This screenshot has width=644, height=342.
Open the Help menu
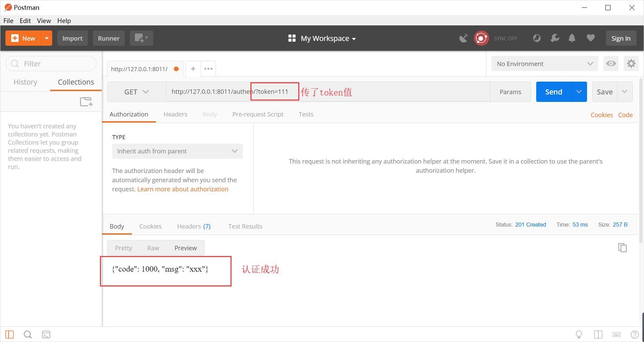[x=64, y=21]
